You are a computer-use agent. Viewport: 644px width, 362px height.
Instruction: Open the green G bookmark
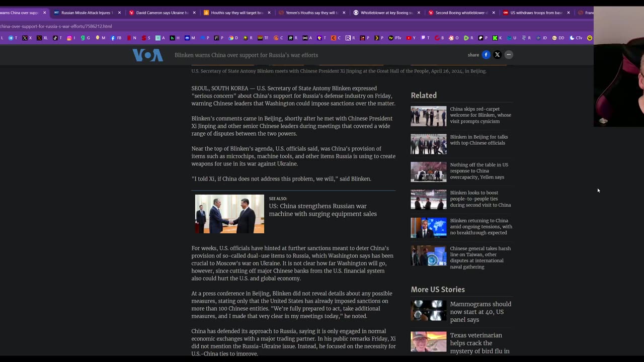tap(85, 38)
